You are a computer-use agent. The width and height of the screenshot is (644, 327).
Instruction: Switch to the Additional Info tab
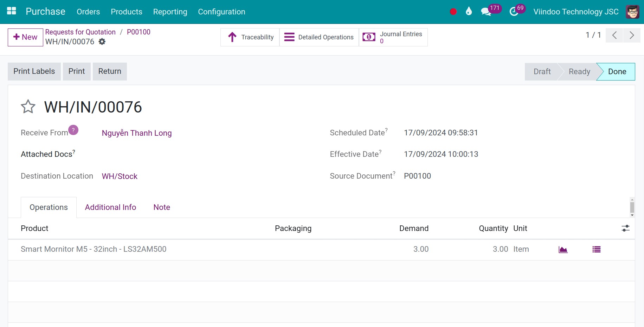(x=110, y=207)
